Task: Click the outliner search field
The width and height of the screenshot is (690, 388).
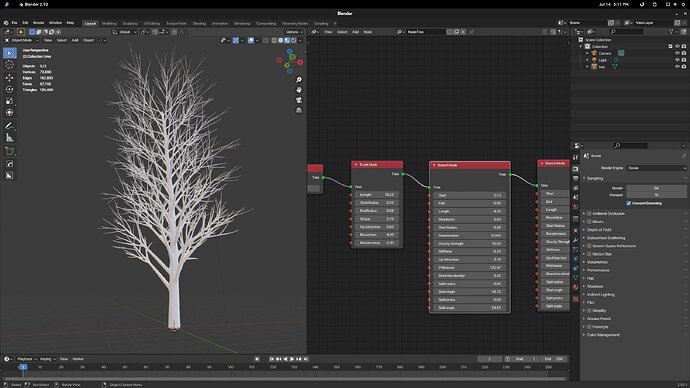Action: (627, 32)
